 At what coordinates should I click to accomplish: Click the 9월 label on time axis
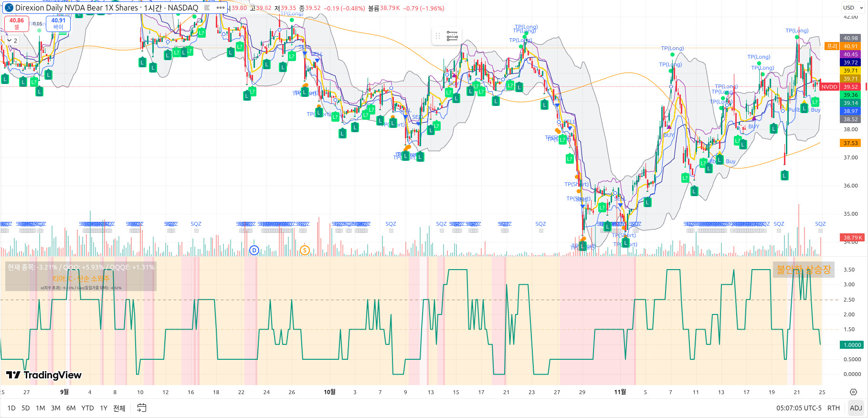pos(64,392)
